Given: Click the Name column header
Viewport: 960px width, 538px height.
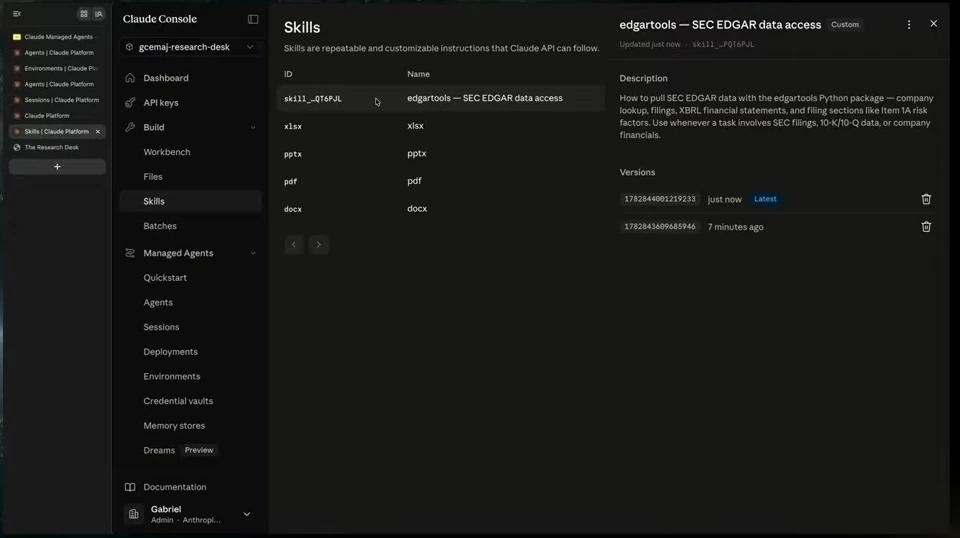Looking at the screenshot, I should pos(418,74).
